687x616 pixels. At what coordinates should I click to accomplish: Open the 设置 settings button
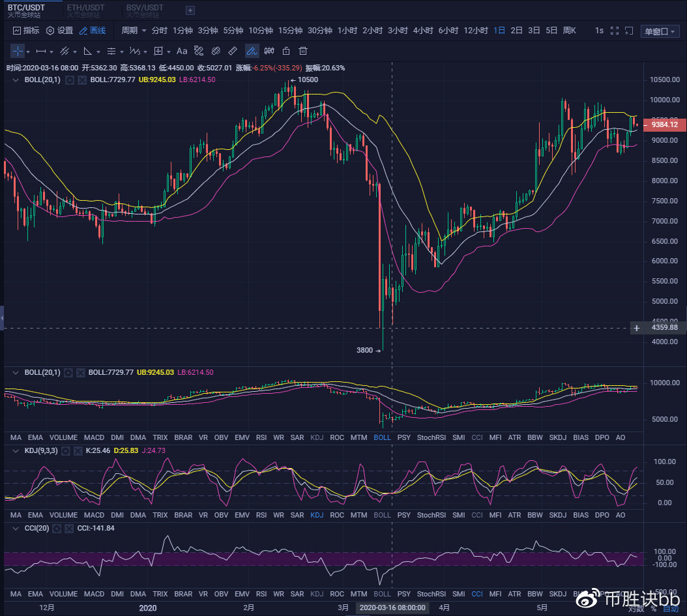[59, 31]
